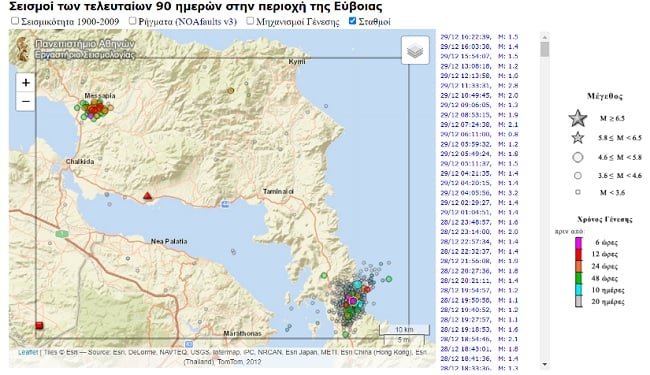Open the 29/12 11:33:31 M: 2.8 event
Screen dimensions: 650x375
point(479,85)
